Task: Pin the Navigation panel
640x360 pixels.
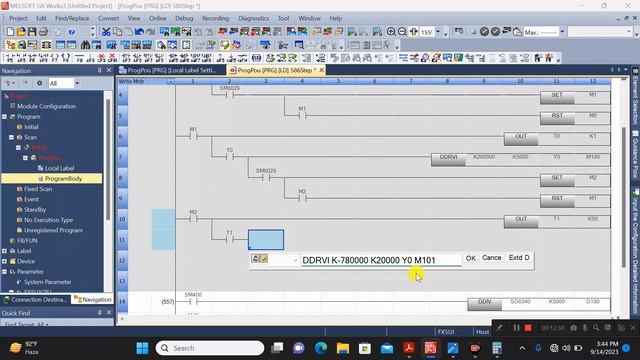Action: (100, 71)
